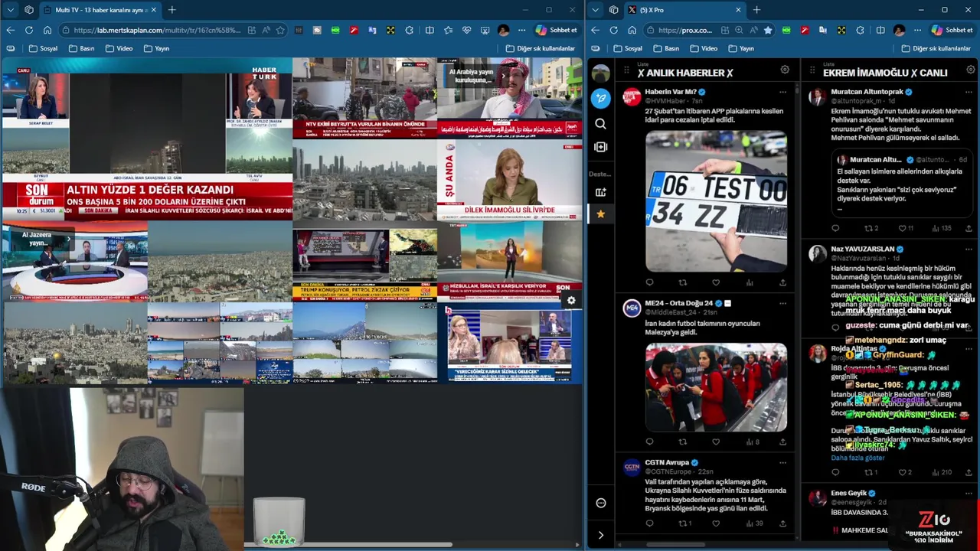Open Multi TV settings gear over video grid

(x=571, y=301)
